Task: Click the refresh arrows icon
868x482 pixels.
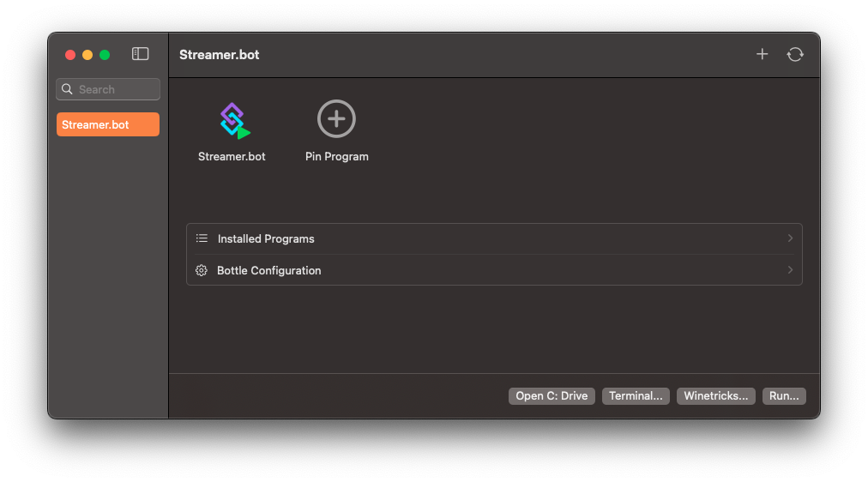Action: tap(795, 54)
